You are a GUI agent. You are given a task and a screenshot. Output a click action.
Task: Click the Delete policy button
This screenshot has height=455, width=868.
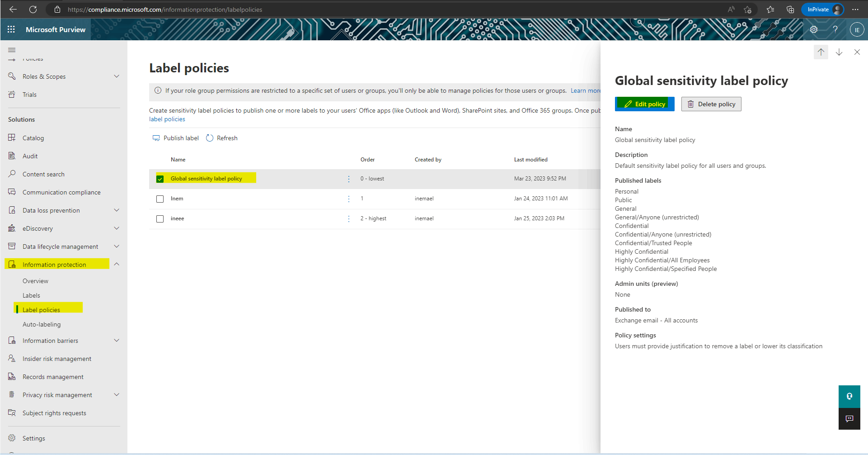click(x=711, y=104)
